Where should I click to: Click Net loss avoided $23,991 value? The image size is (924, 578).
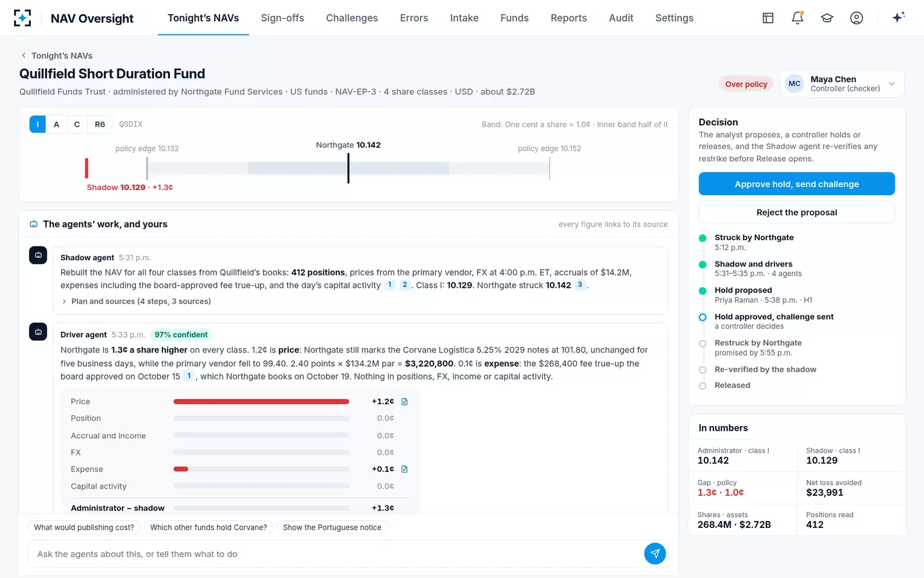825,493
